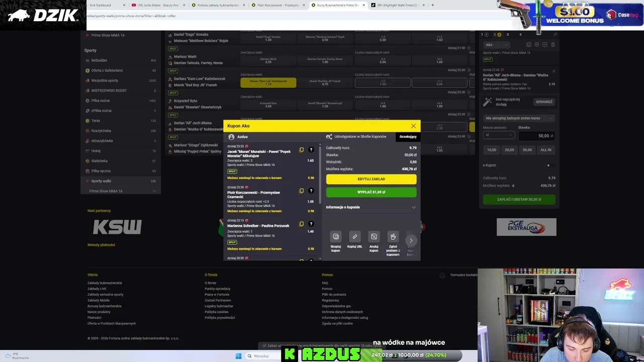Switch to betslip tab 3
Screen dimensions: 644x362
point(507,35)
